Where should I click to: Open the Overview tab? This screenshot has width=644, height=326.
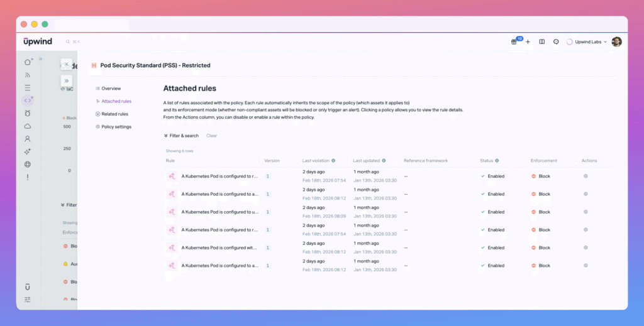tap(111, 89)
